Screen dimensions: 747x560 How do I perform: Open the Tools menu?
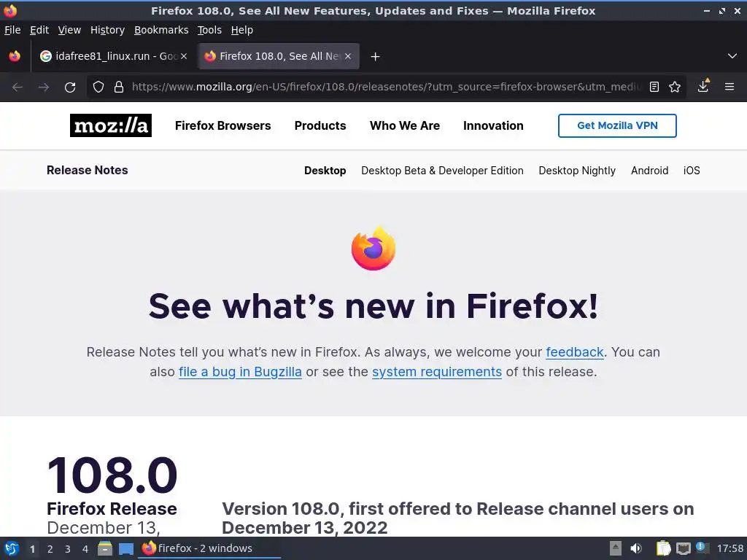click(209, 30)
